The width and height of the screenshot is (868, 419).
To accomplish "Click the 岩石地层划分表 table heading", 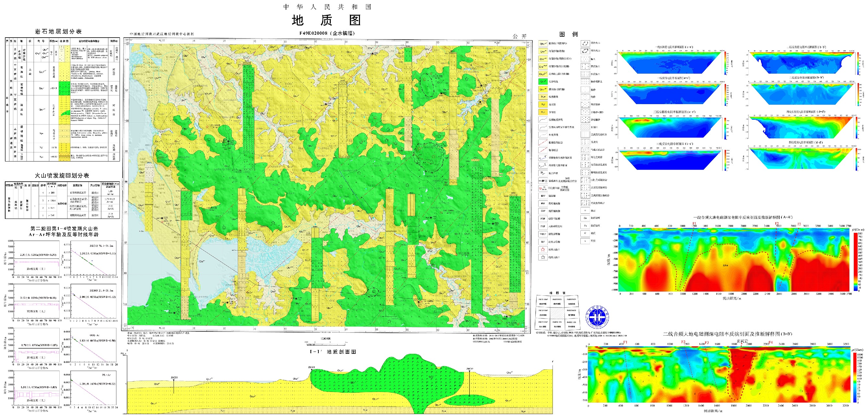I will click(x=58, y=32).
